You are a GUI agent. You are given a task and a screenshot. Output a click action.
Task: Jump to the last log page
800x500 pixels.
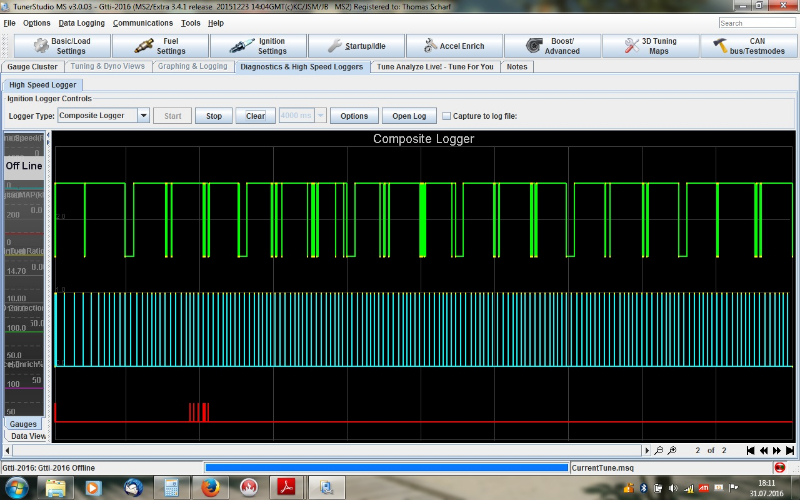tap(790, 450)
